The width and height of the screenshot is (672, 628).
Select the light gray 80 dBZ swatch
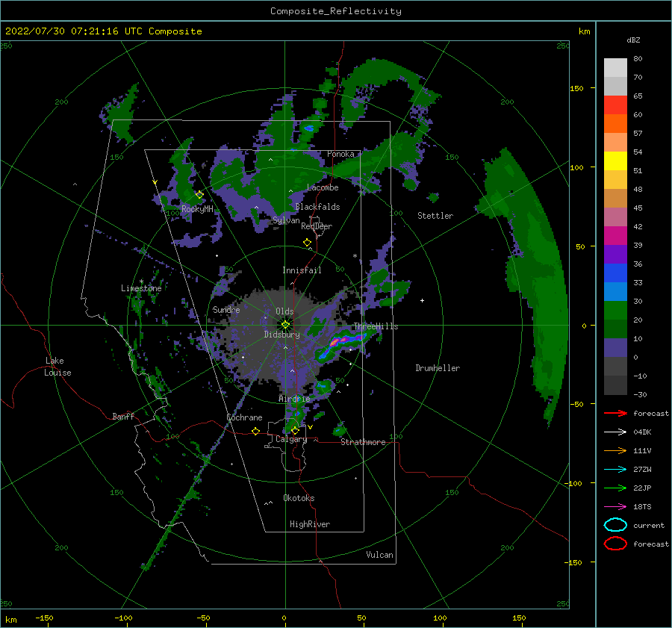click(x=615, y=68)
